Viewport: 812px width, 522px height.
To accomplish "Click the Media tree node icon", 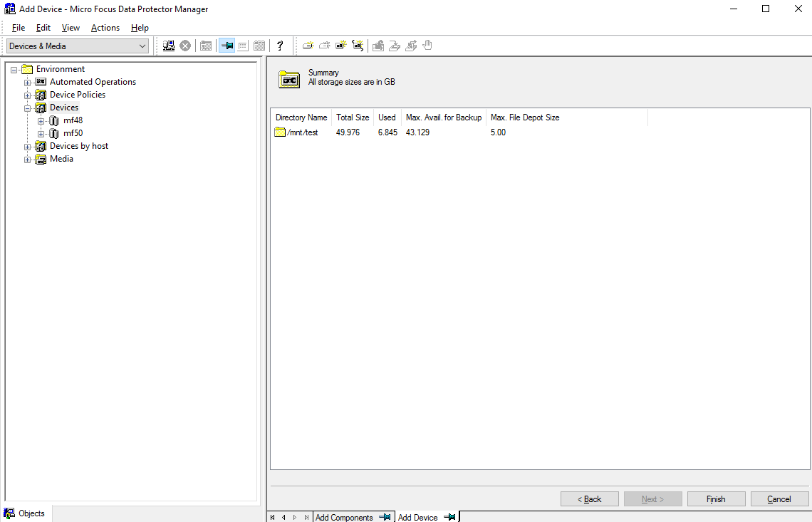I will (41, 159).
